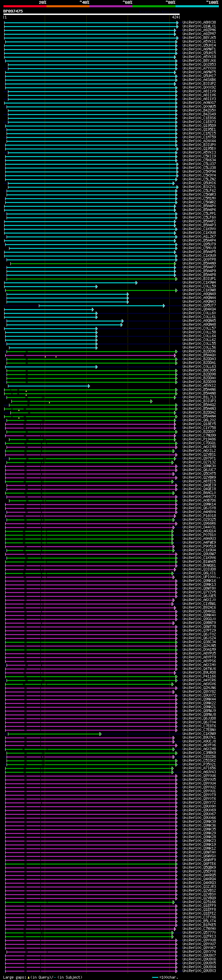Viewport: 222px width, 980px height.
Task: Select the UniRef100_C1K9W4 label
Action: (x=199, y=283)
